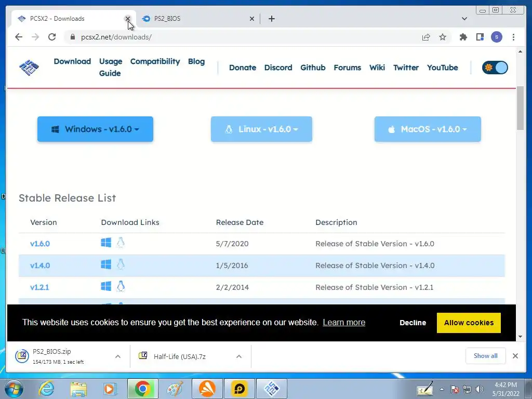Switch to PS2_BIOS tab
Viewport: 532px width, 399px height.
(x=198, y=19)
